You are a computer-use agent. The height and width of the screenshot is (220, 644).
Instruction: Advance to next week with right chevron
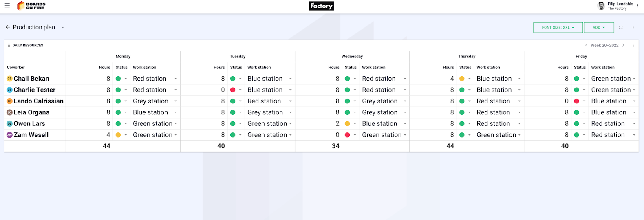tap(623, 45)
